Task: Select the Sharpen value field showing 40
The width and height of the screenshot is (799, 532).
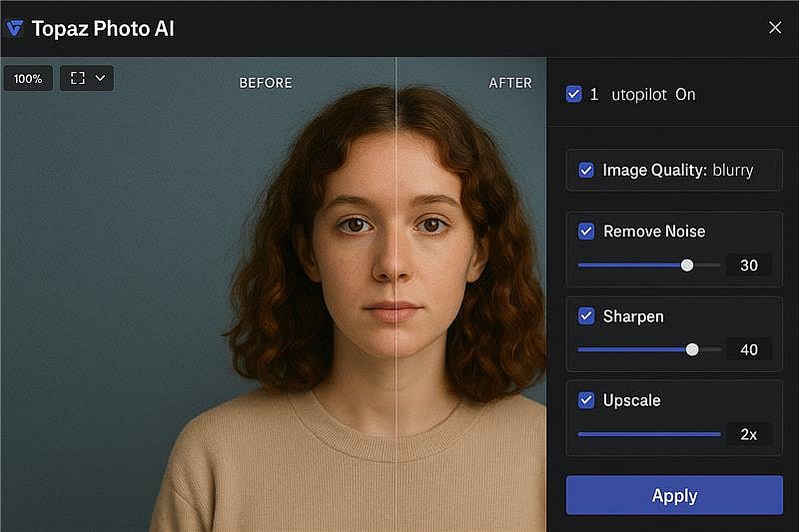Action: click(x=749, y=349)
